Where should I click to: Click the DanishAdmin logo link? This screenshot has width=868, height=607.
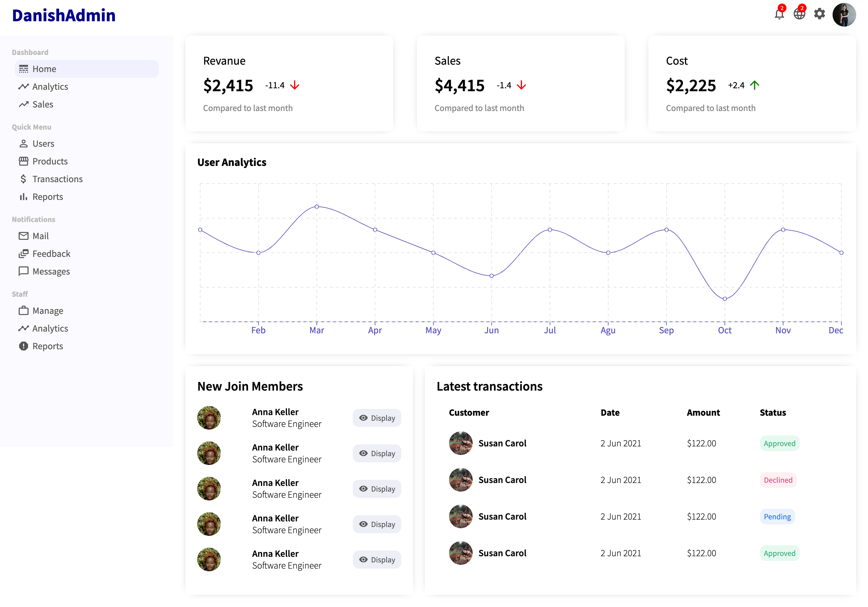coord(64,15)
